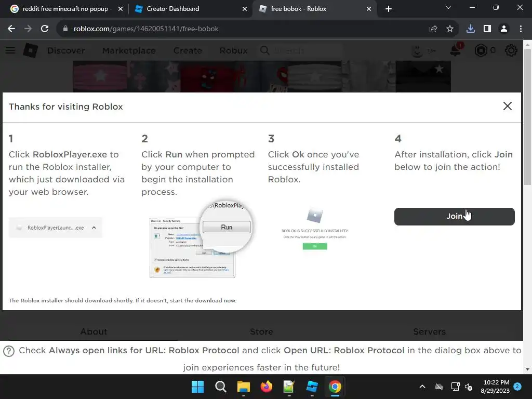Viewport: 532px width, 399px height.
Task: Click the help question mark icon
Action: 9,351
